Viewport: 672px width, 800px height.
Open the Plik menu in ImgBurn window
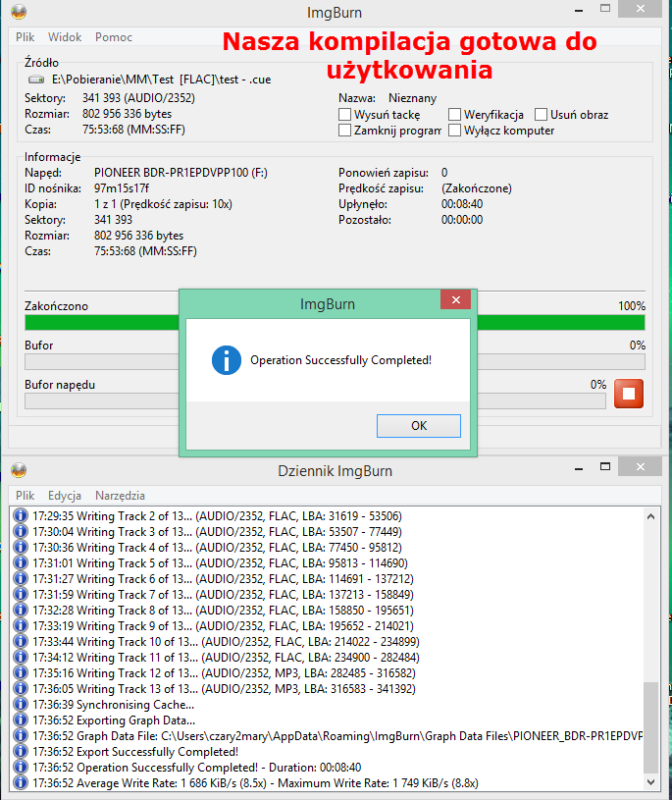pyautogui.click(x=25, y=37)
